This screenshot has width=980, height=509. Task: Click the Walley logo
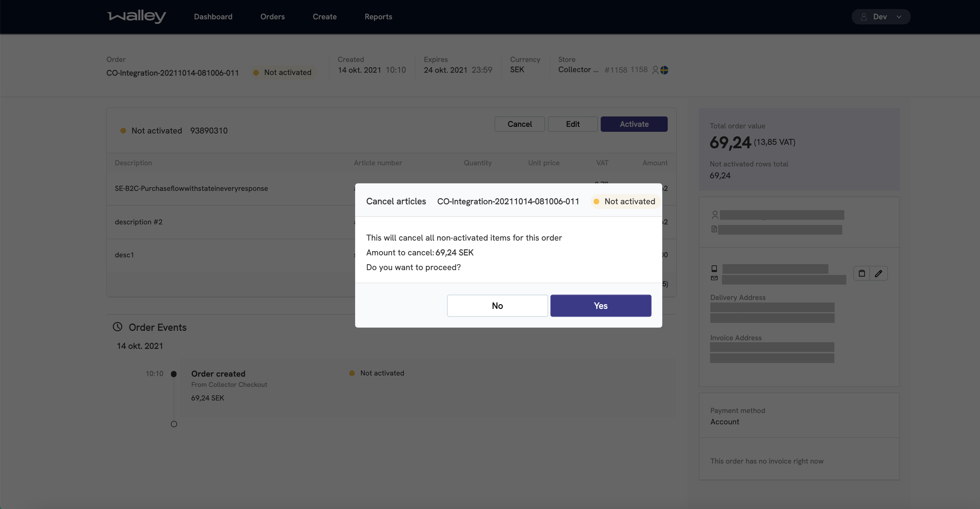(x=136, y=16)
